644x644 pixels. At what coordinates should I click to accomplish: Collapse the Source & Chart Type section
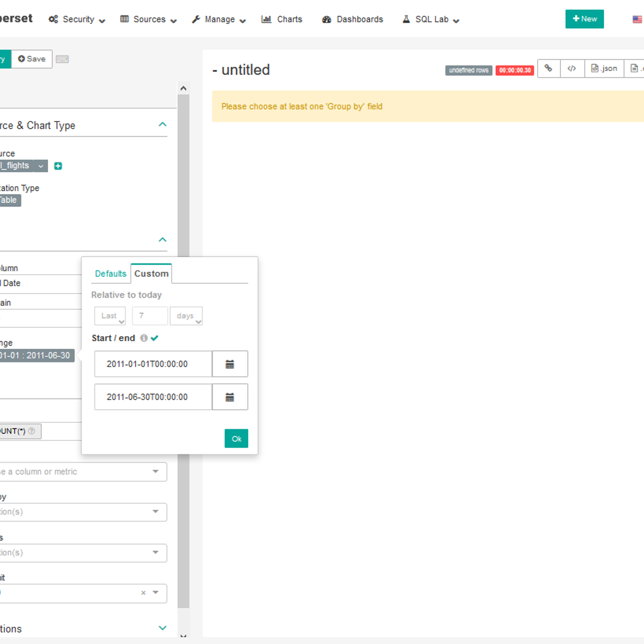point(163,124)
